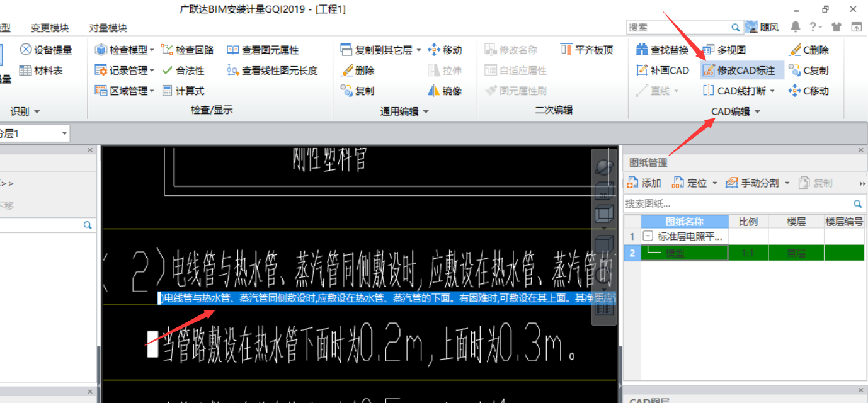Open 材料表 table tool
The image size is (868, 403).
tap(42, 71)
